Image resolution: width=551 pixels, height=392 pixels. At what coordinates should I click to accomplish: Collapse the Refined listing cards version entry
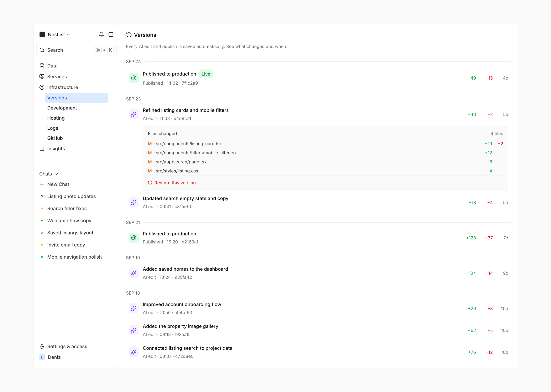[x=318, y=114]
